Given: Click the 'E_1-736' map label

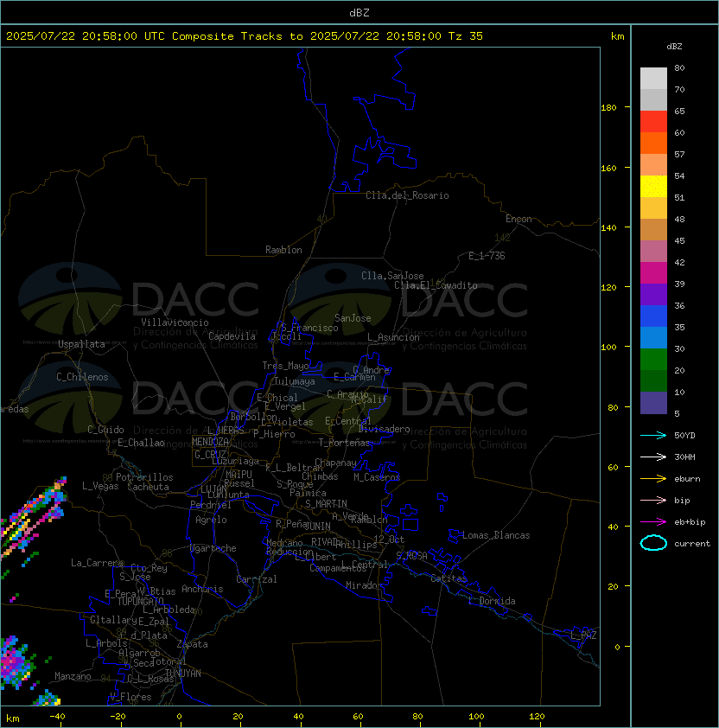Looking at the screenshot, I should point(487,256).
